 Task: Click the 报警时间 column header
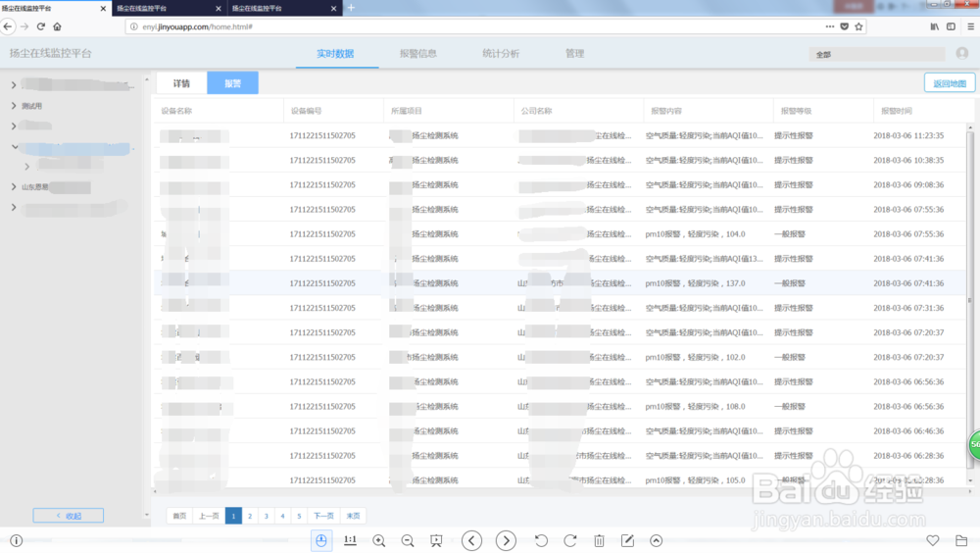897,111
